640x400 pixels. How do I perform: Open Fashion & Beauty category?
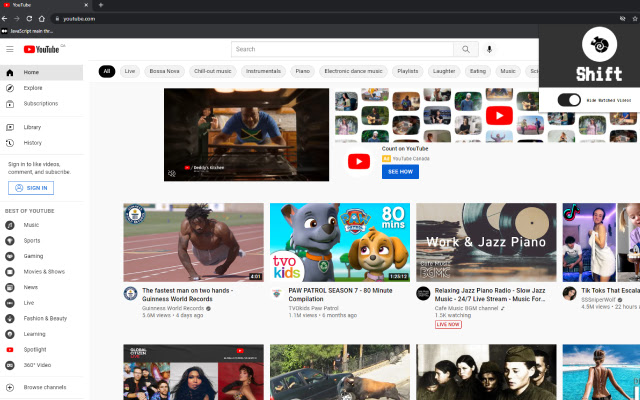42,318
